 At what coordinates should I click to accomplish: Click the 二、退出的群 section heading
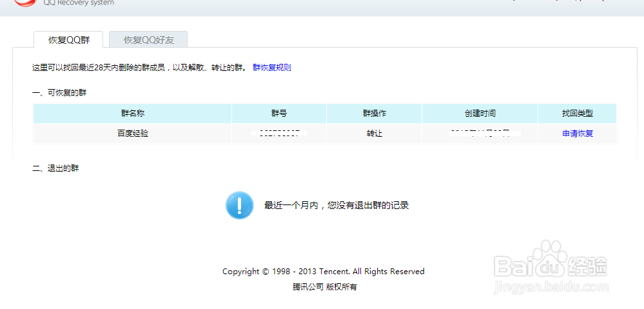coord(55,168)
